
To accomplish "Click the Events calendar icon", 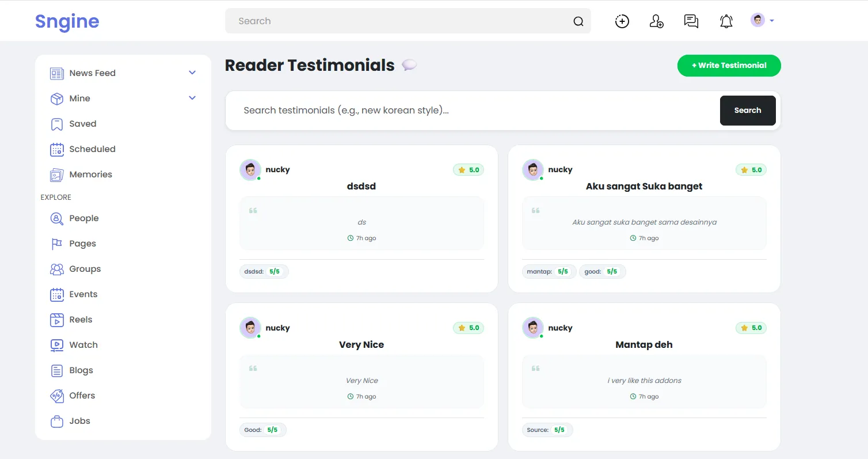I will pyautogui.click(x=56, y=294).
